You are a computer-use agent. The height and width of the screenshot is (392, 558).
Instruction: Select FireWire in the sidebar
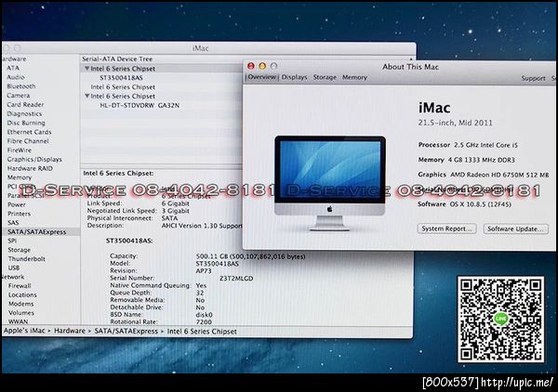[x=20, y=150]
